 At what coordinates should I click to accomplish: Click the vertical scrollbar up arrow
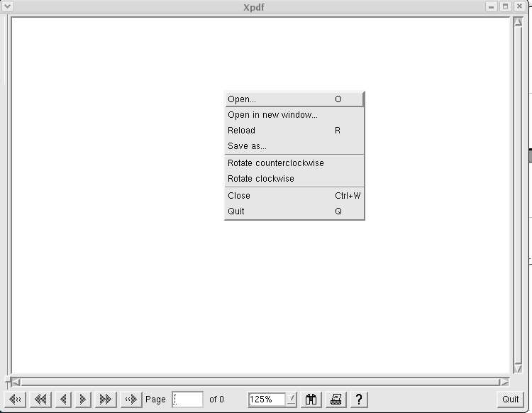pyautogui.click(x=518, y=22)
